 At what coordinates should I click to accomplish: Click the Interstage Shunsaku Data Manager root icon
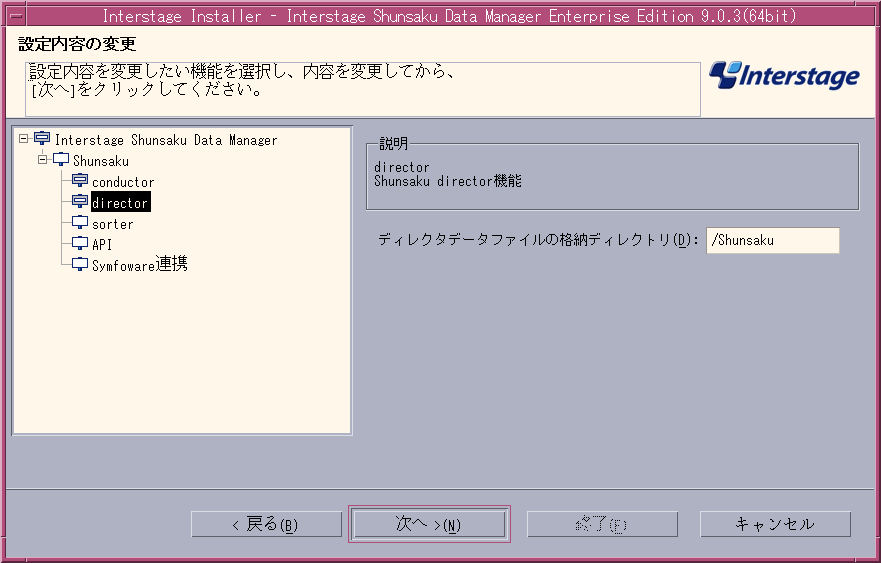[42, 138]
